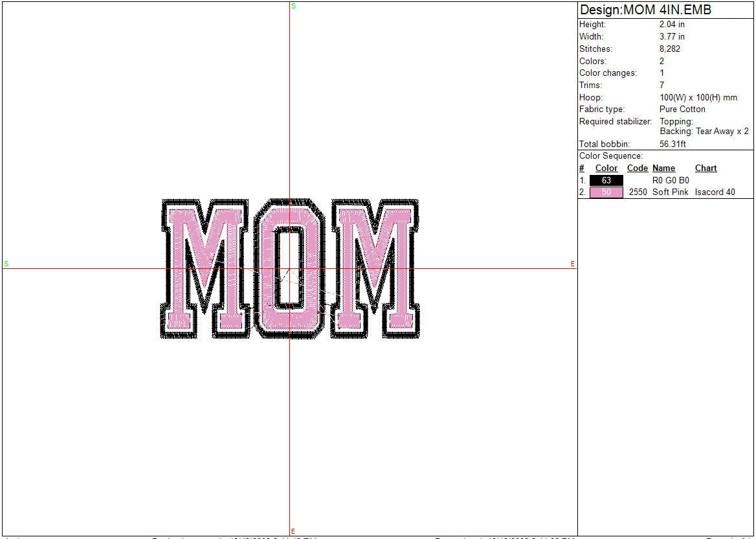Viewport: 756px width, 539px height.
Task: Click the last letter M of the design
Action: tap(374, 268)
